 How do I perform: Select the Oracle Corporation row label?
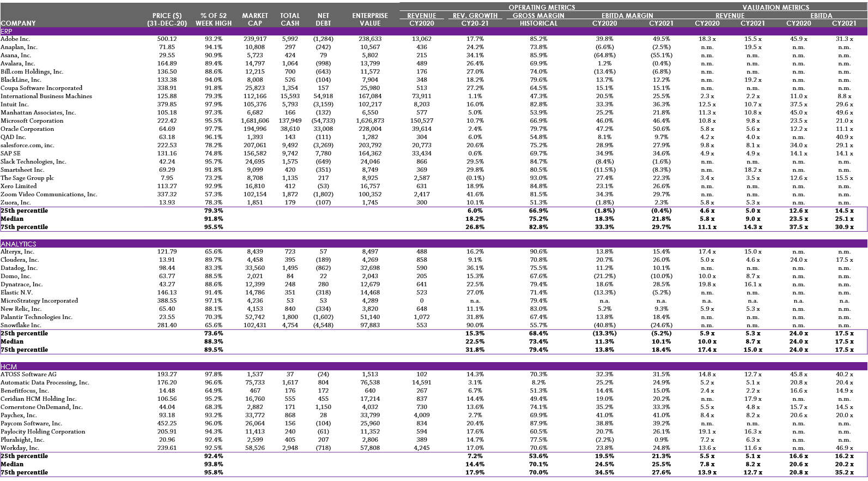coord(27,129)
